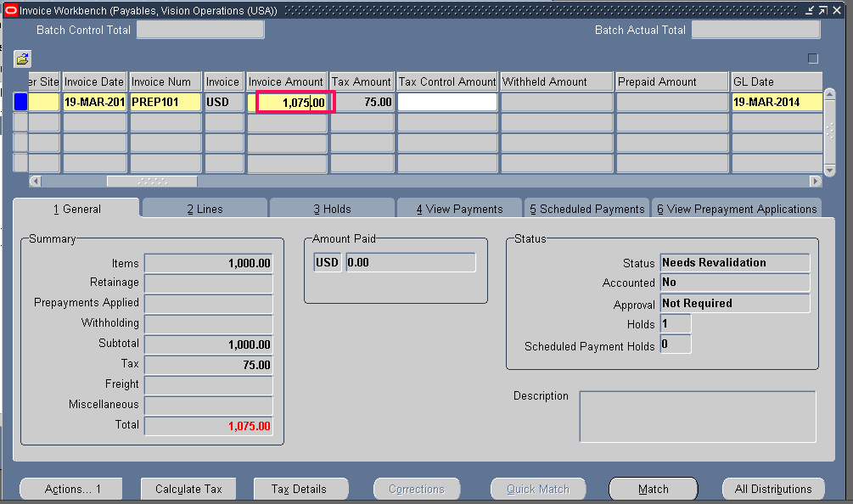Click the Approval field Not Required
Viewport: 853px width, 504px height.
pyautogui.click(x=735, y=304)
